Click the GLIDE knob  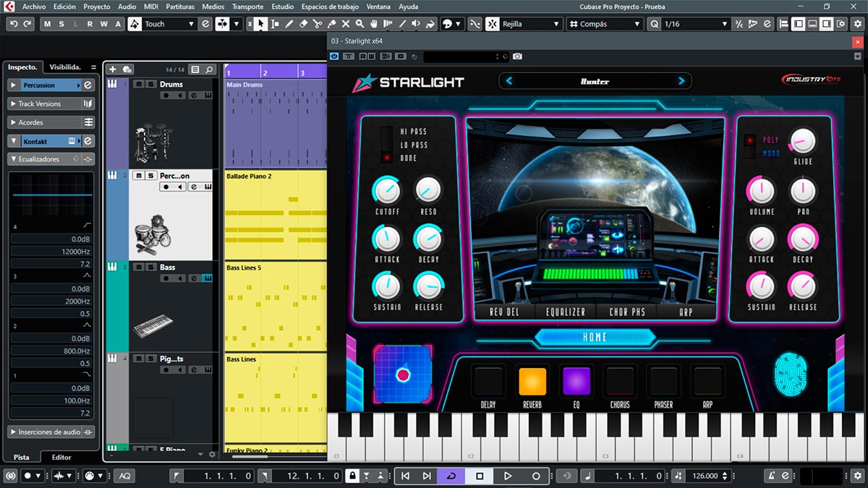pyautogui.click(x=802, y=140)
